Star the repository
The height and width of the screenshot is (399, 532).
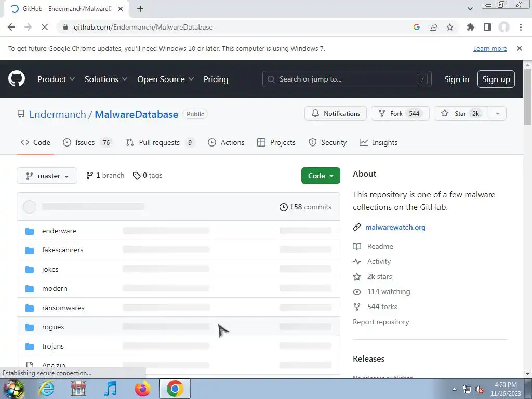pyautogui.click(x=461, y=113)
